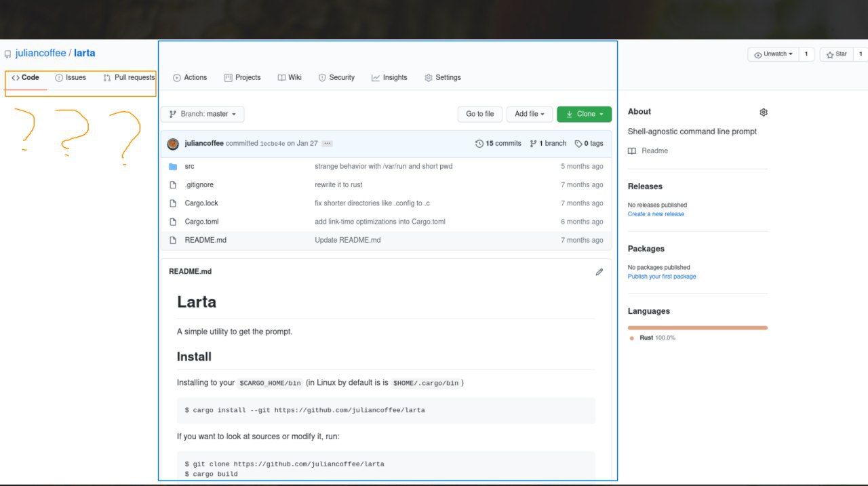
Task: Open the Projects tab
Action: point(242,77)
